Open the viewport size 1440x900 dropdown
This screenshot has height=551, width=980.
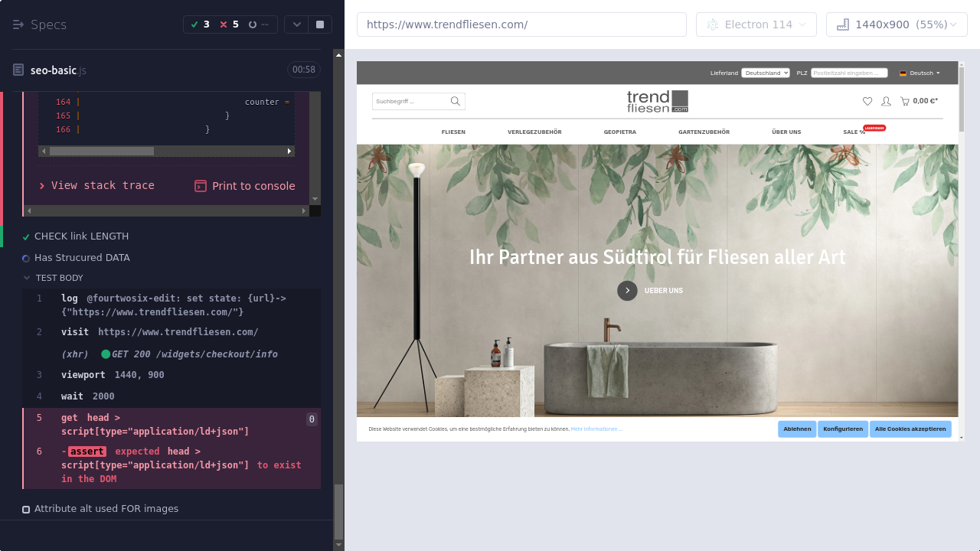[897, 24]
